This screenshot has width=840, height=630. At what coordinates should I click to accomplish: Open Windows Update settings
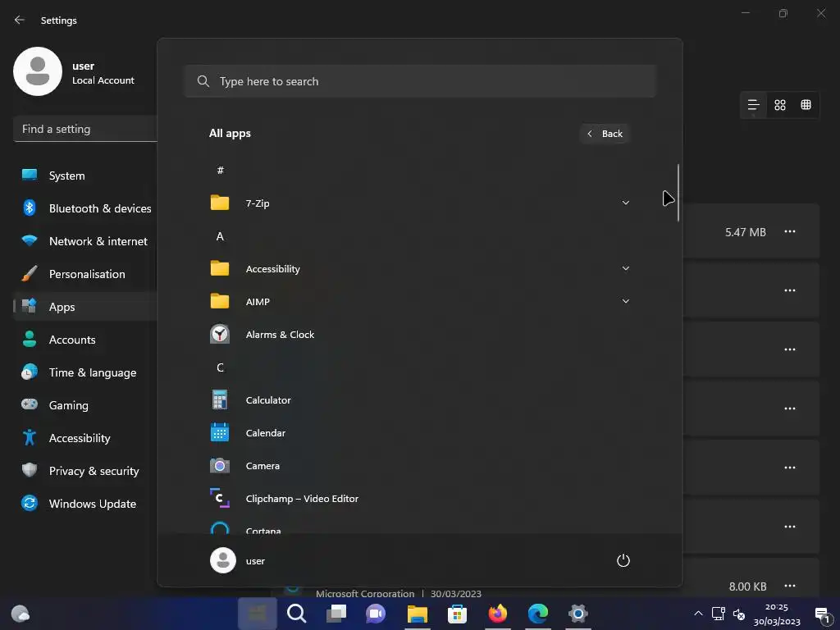(85, 504)
